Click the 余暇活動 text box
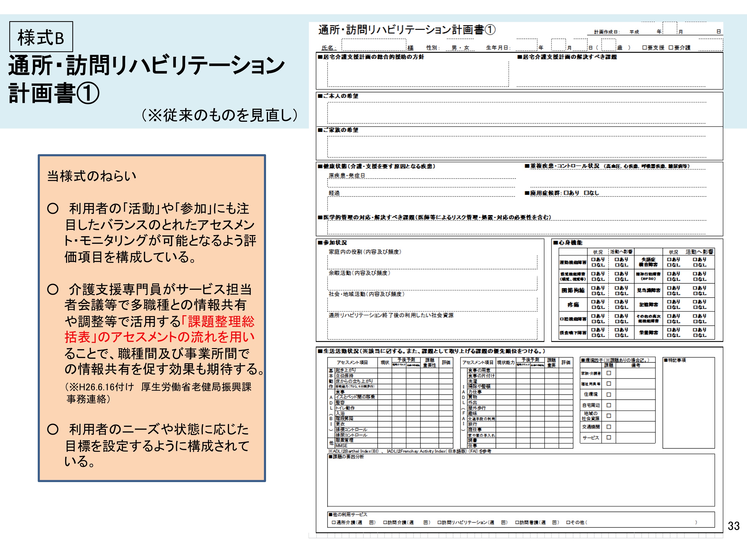This screenshot has height=560, width=747. [432, 283]
